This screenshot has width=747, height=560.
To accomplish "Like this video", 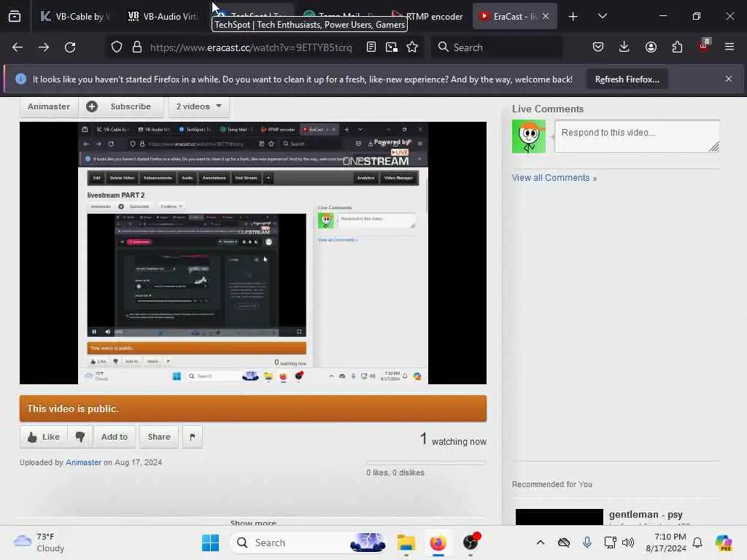I will pos(43,437).
